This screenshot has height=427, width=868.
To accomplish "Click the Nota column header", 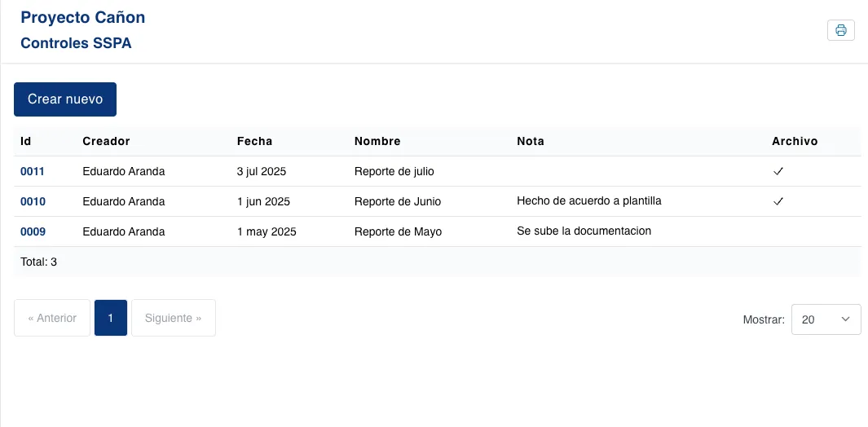I will tap(531, 141).
